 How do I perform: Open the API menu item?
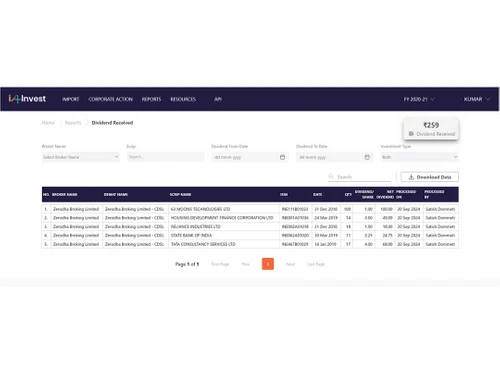click(x=218, y=99)
